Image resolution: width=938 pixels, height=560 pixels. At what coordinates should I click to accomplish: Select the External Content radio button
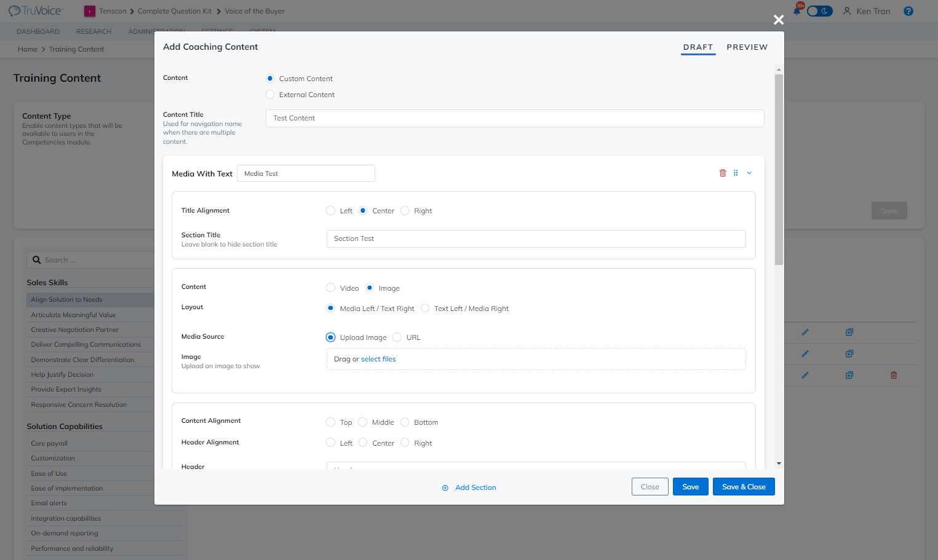coord(270,95)
